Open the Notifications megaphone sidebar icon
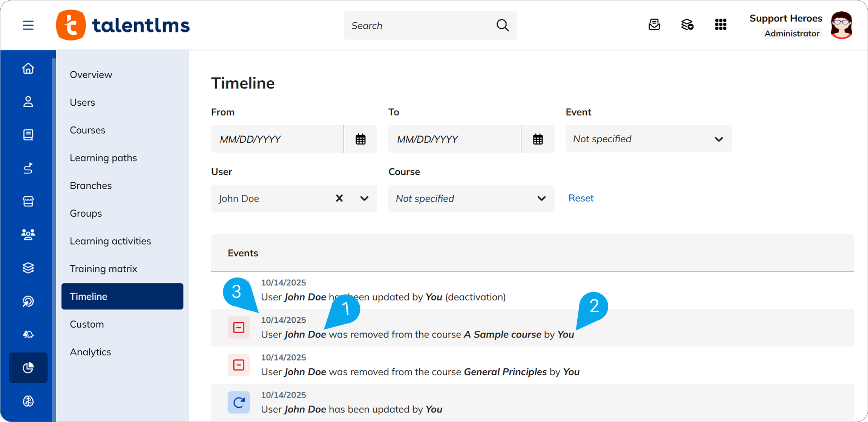Screen dimensions: 868x422 click(x=28, y=334)
